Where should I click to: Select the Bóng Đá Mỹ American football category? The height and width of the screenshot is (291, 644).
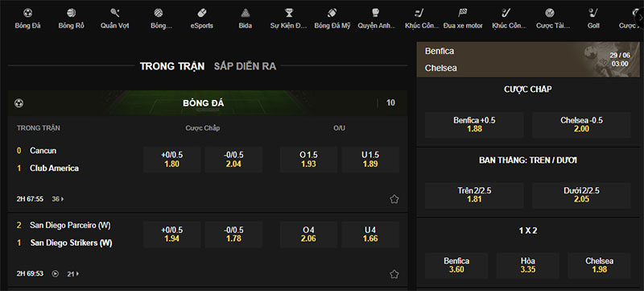click(x=332, y=19)
